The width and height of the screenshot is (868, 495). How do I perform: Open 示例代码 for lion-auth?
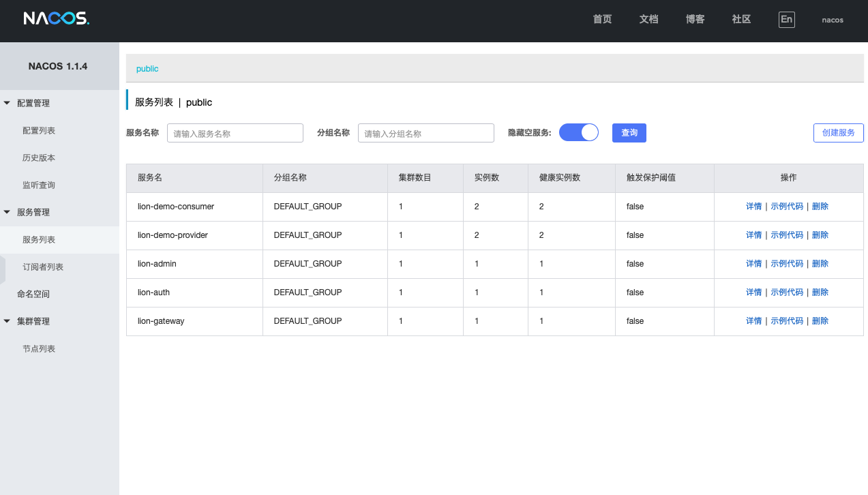click(787, 292)
